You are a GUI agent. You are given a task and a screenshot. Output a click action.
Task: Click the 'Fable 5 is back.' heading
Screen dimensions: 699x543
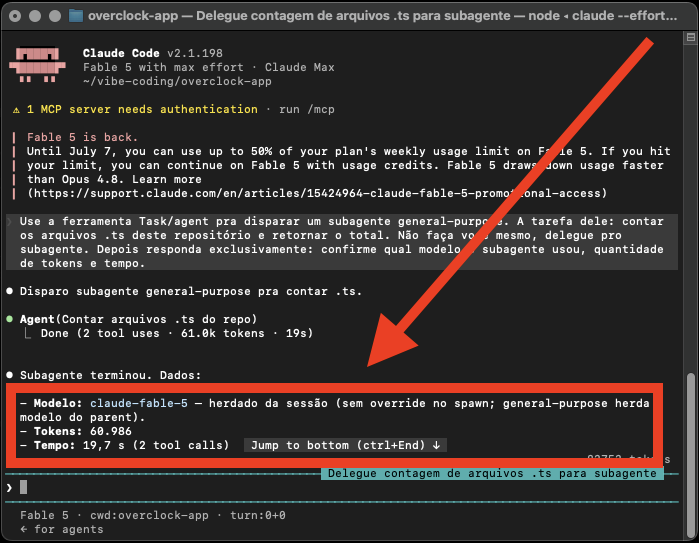[82, 137]
